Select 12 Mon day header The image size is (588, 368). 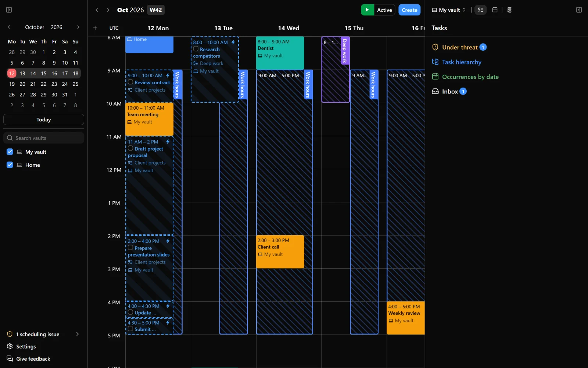158,28
